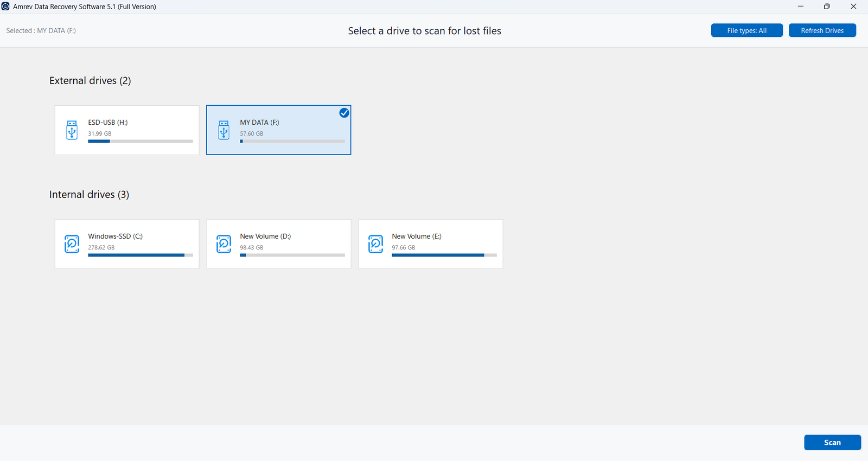Choose the New Volume (E:) drive label
Image resolution: width=868 pixels, height=461 pixels.
[417, 236]
